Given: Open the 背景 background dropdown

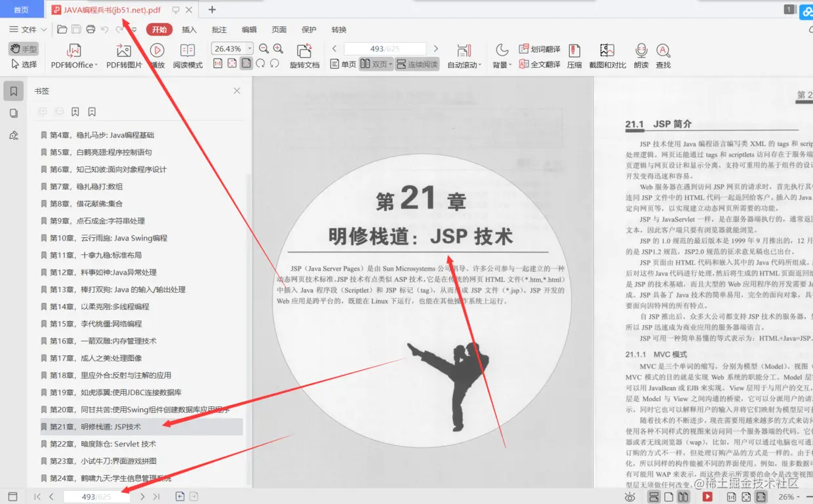Looking at the screenshot, I should pyautogui.click(x=502, y=56).
